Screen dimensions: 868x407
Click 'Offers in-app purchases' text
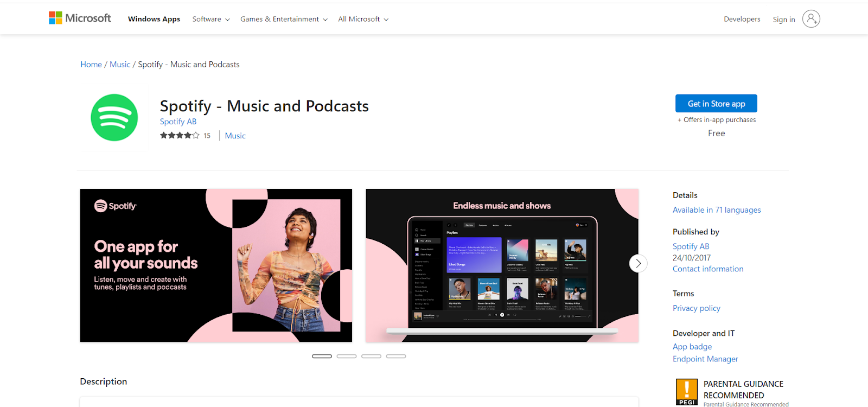717,120
